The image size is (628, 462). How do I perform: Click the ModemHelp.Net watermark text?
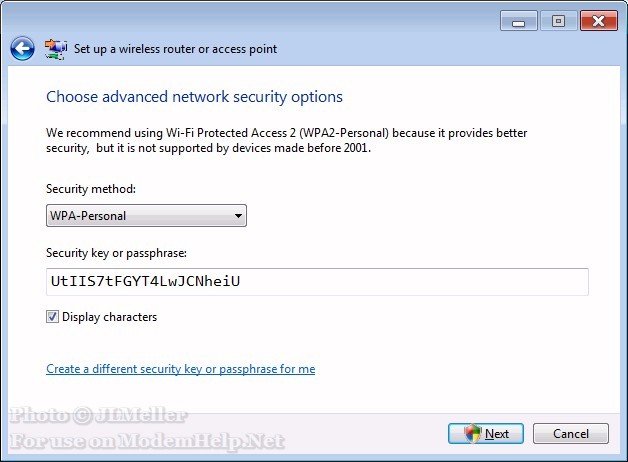[x=147, y=441]
